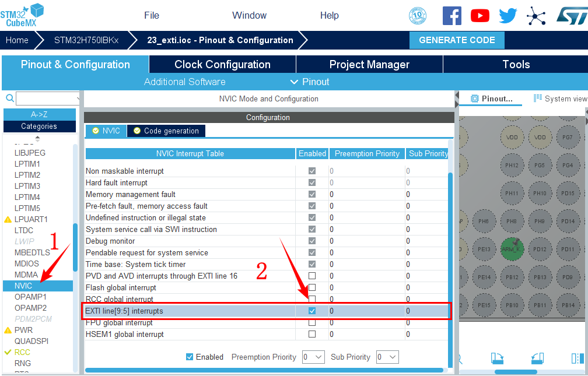Rotate the chip view counter-clockwise
Image resolution: width=588 pixels, height=376 pixels.
tap(537, 358)
